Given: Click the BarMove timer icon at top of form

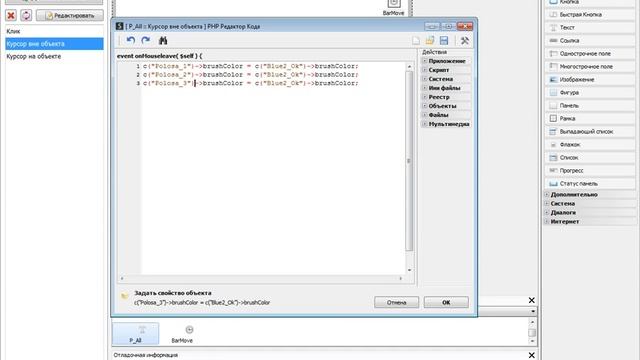Looking at the screenshot, I should [393, 4].
